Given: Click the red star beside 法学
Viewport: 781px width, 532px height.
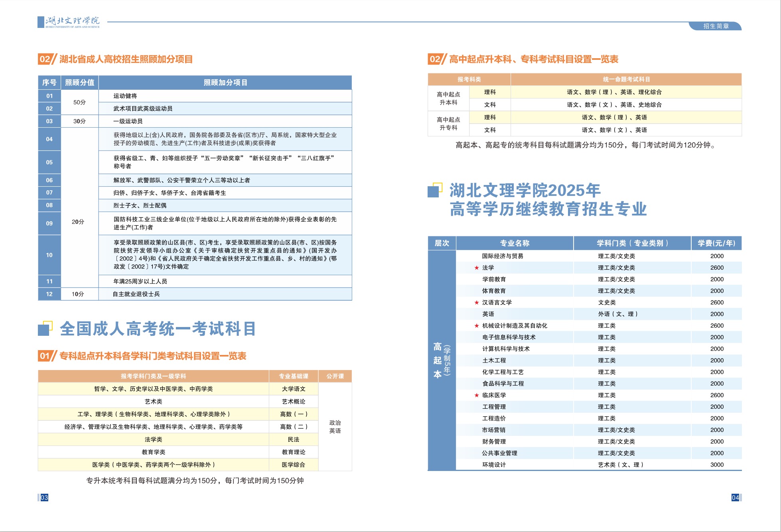Looking at the screenshot, I should (x=476, y=268).
